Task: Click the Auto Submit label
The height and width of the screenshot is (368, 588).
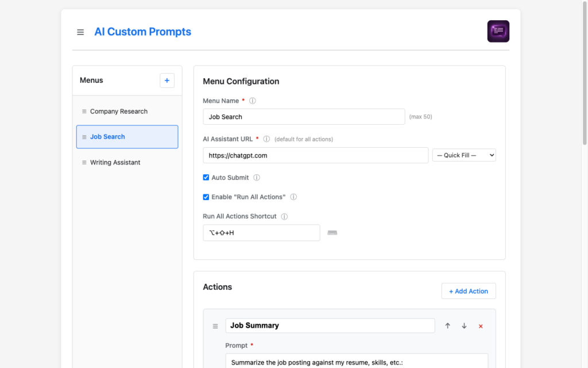Action: point(230,178)
